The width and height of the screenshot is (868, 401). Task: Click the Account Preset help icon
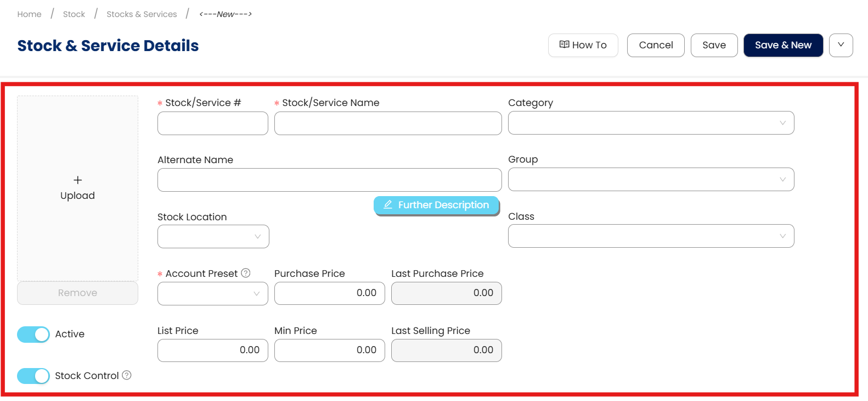tap(246, 273)
